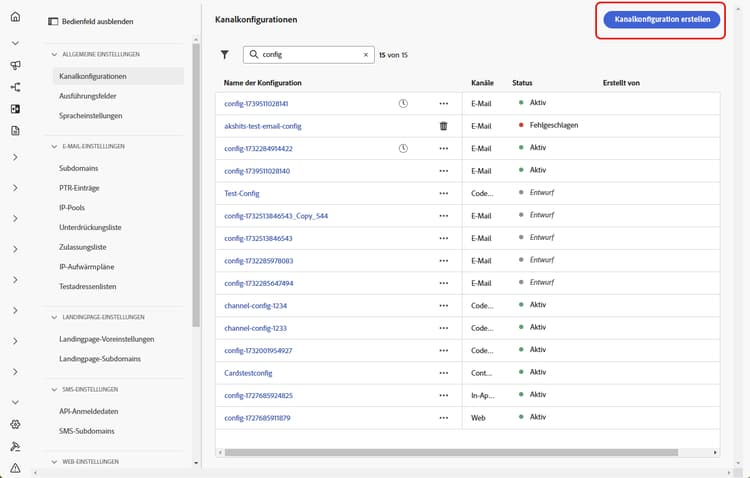This screenshot has height=478, width=750.
Task: Open the megaphone campaigns icon
Action: click(x=15, y=65)
